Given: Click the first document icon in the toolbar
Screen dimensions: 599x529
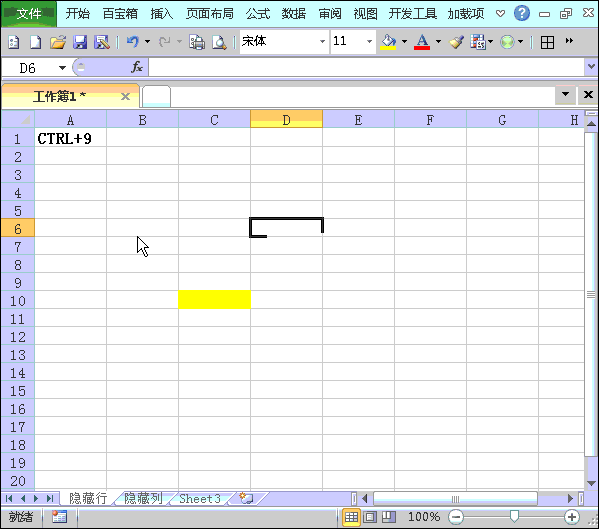Looking at the screenshot, I should 14,42.
